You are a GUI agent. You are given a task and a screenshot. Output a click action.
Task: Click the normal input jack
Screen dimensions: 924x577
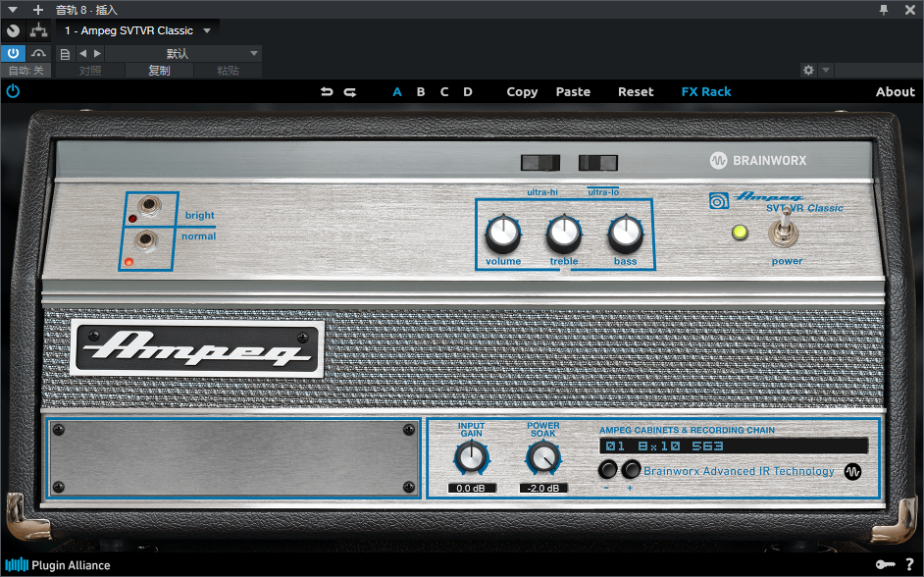coord(145,240)
